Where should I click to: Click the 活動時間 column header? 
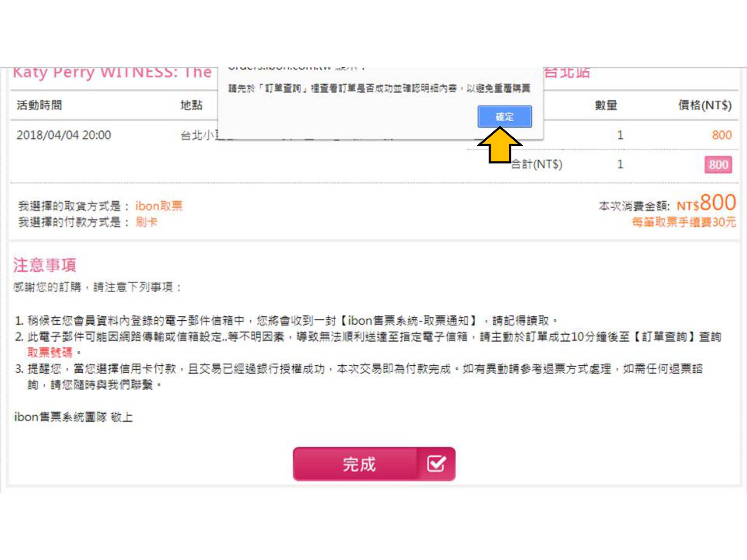40,105
